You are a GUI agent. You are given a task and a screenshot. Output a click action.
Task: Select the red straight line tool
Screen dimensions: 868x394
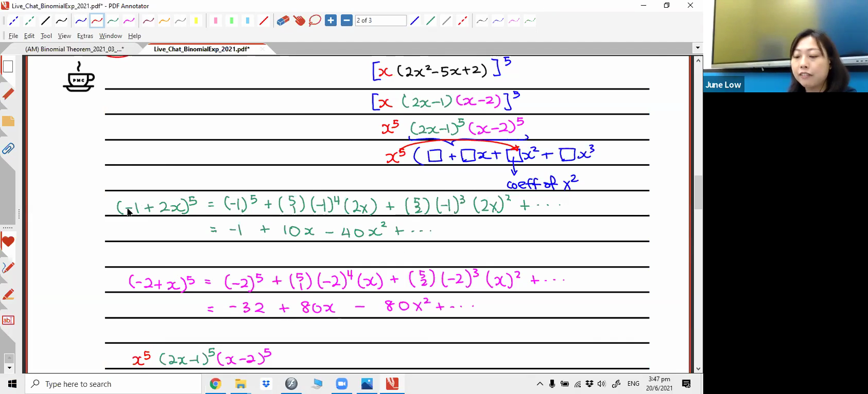tap(264, 21)
